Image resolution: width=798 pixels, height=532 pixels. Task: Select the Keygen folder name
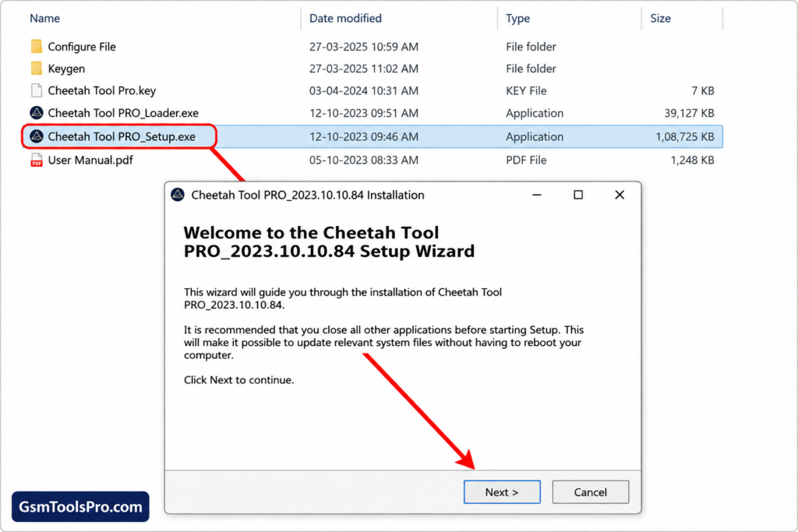[66, 69]
